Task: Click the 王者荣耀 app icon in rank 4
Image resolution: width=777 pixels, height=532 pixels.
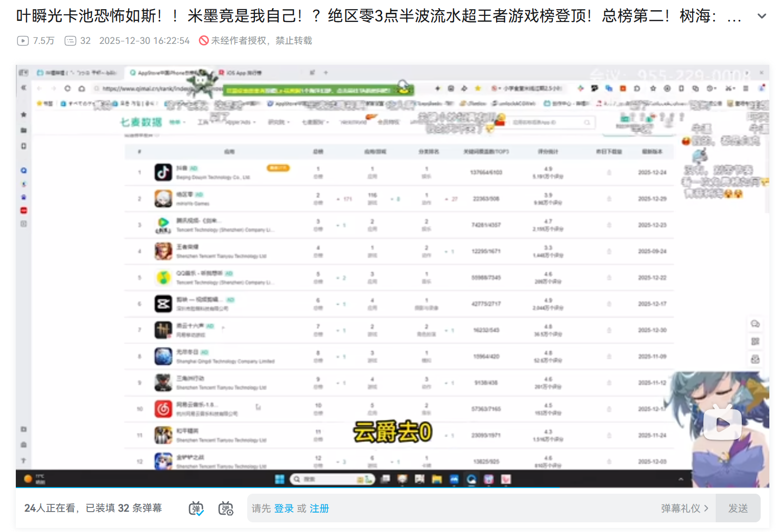Action: tap(163, 251)
